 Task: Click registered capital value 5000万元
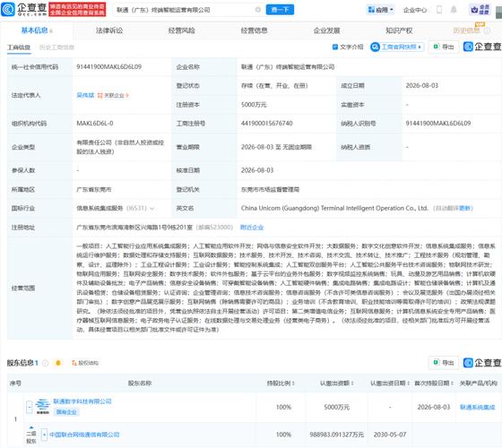coord(254,105)
